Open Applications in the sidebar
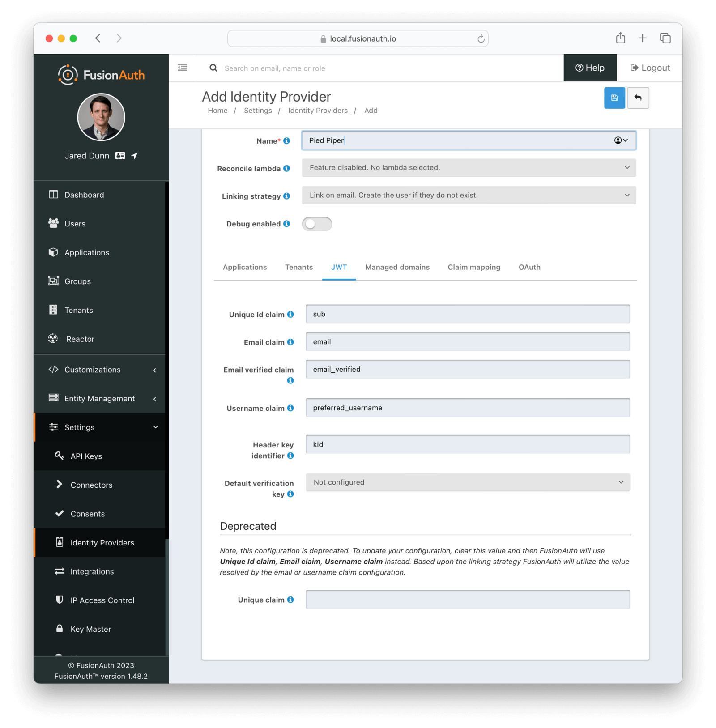Viewport: 716px width, 728px height. [99, 253]
